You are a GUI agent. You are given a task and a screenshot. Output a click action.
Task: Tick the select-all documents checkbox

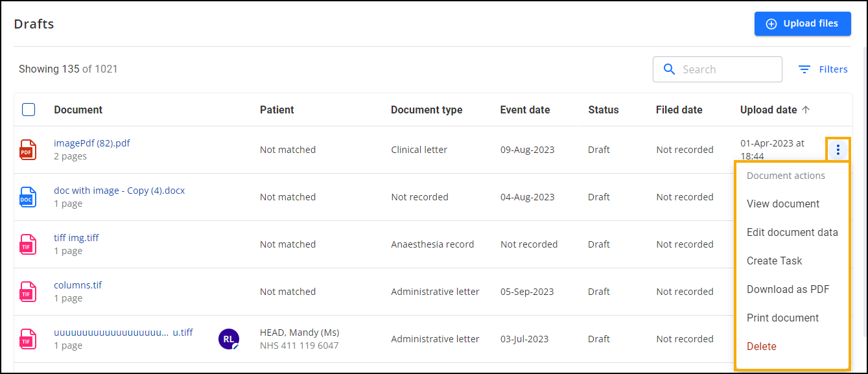click(29, 110)
